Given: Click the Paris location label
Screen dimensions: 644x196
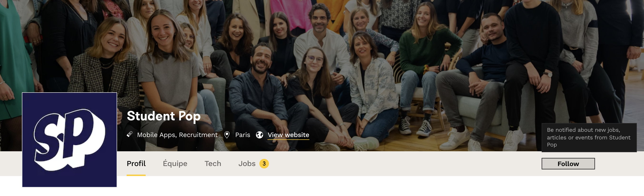Looking at the screenshot, I should coord(243,135).
